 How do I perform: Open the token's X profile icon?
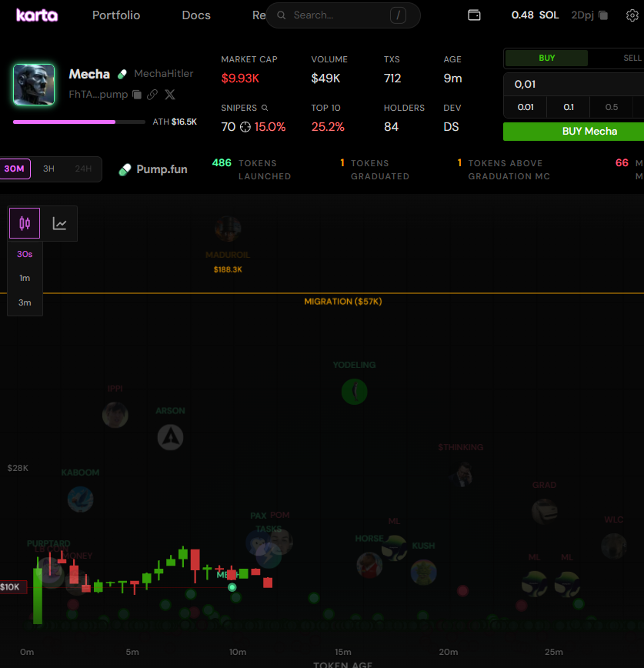coord(170,95)
